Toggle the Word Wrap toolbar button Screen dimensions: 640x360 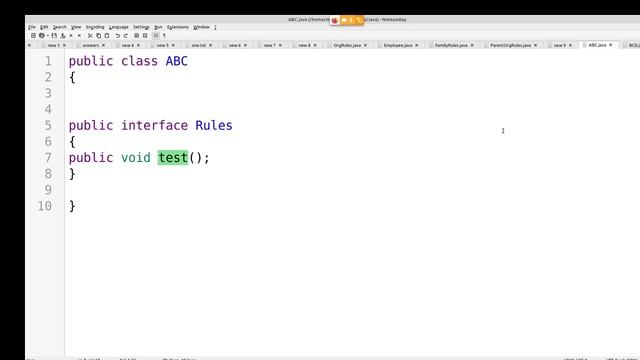[156, 36]
